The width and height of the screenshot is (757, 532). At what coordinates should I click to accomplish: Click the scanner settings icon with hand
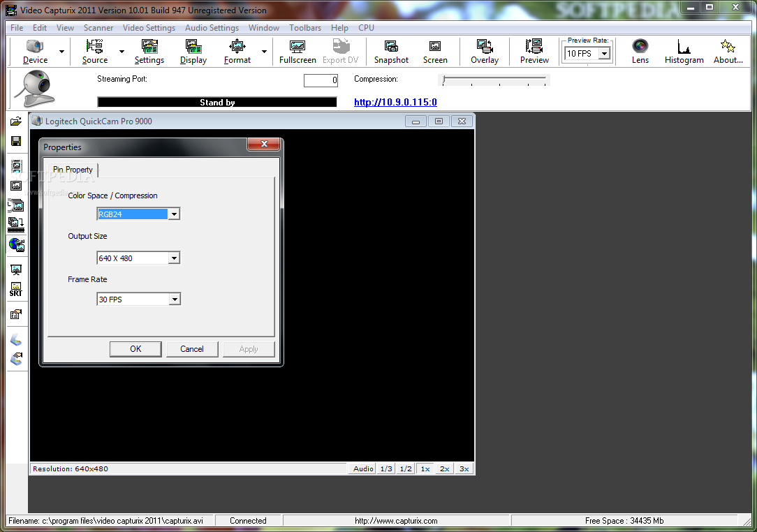pos(16,359)
